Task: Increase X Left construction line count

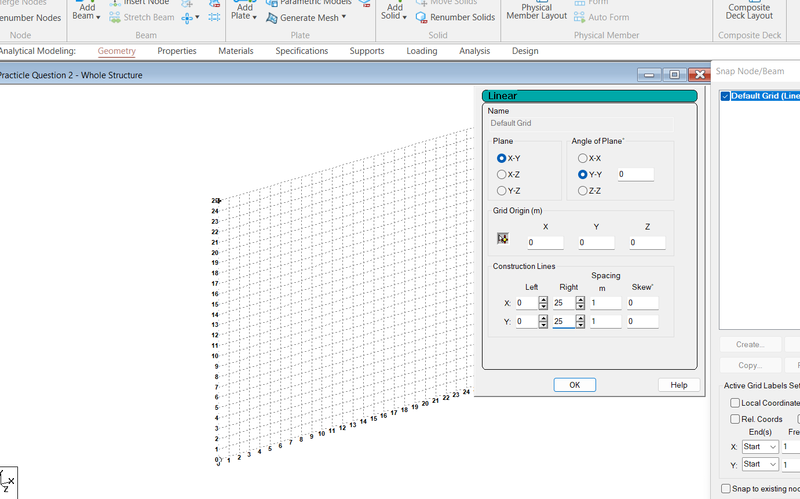Action: coord(543,300)
